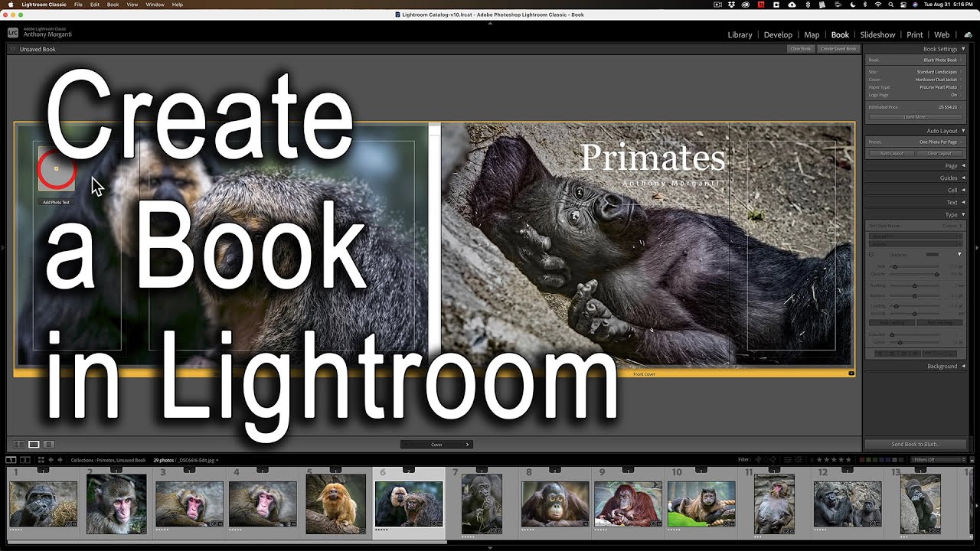Collapse the Book Settings panel
This screenshot has height=551, width=980.
tap(963, 49)
